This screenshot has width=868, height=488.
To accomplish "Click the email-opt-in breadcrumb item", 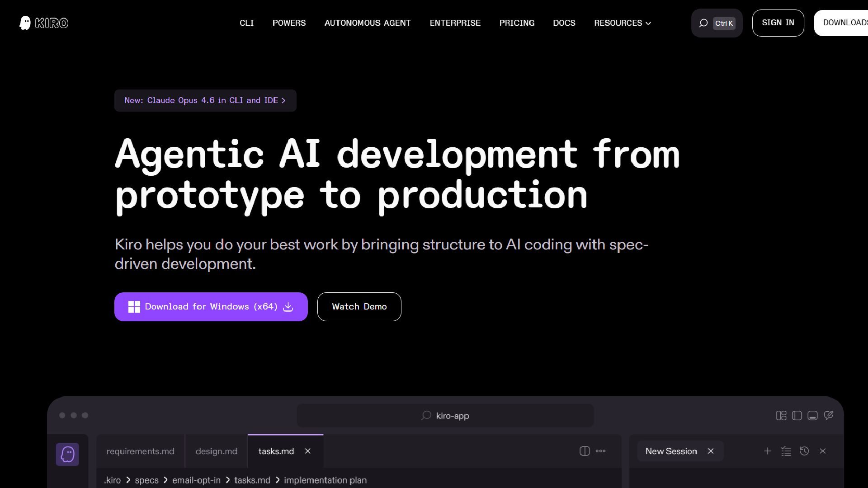I will 196,480.
